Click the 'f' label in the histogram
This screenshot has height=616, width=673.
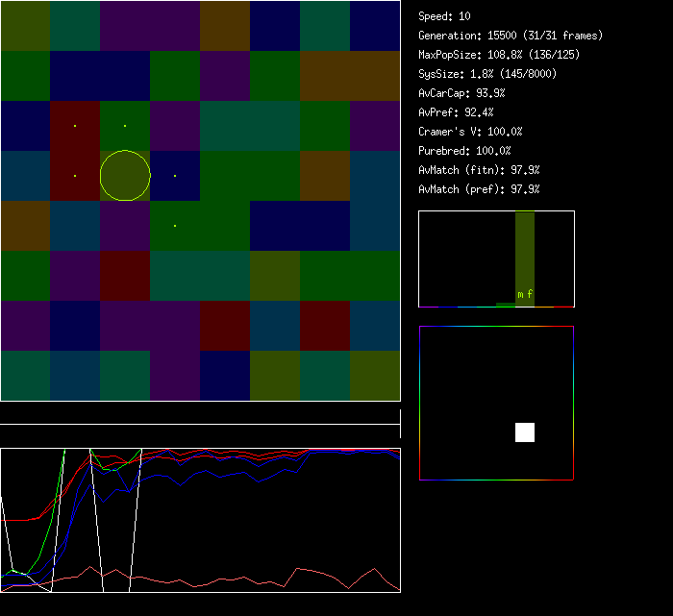coord(530,294)
